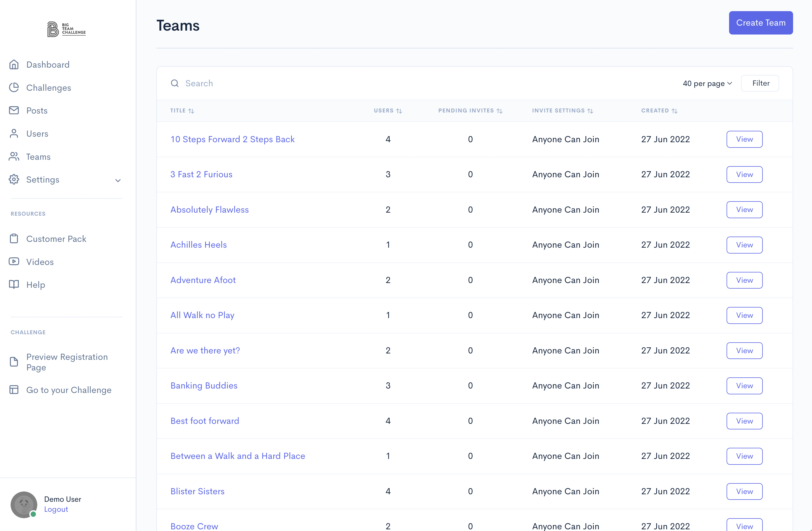Sort by Title using its sort arrows

pyautogui.click(x=191, y=111)
